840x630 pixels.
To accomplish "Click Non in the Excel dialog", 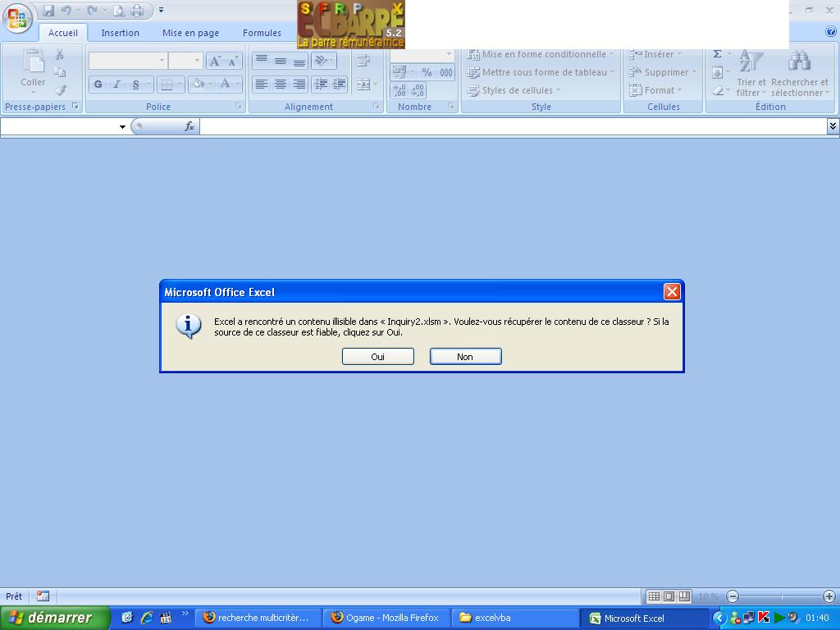I will pos(466,357).
